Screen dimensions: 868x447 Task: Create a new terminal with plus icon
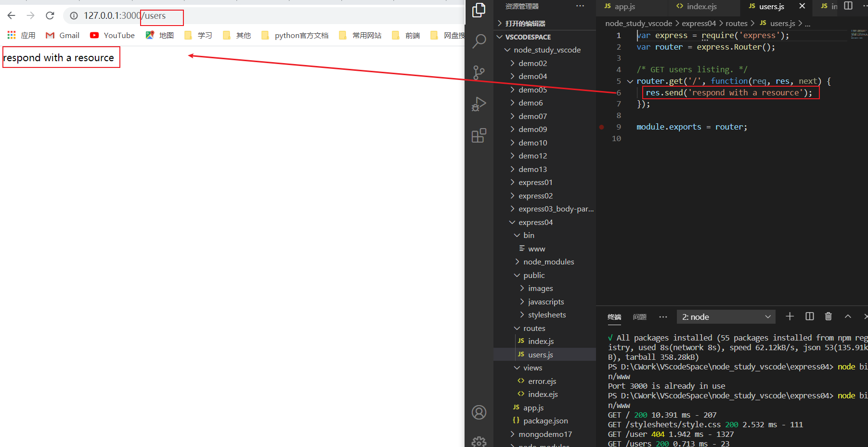tap(790, 316)
